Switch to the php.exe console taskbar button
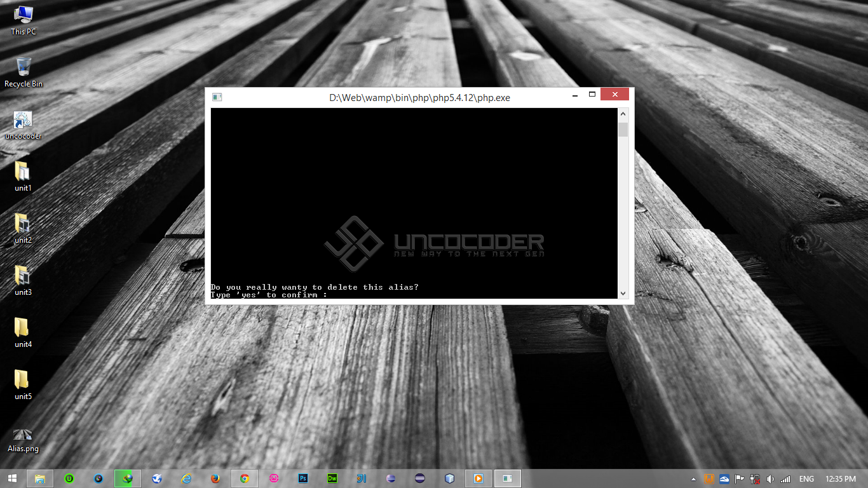 coord(508,478)
